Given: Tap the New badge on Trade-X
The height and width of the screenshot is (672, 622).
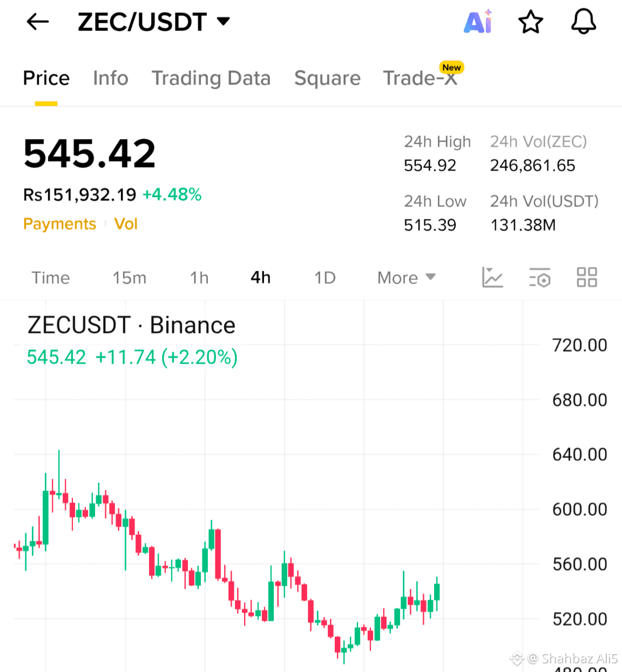Looking at the screenshot, I should click(x=451, y=68).
